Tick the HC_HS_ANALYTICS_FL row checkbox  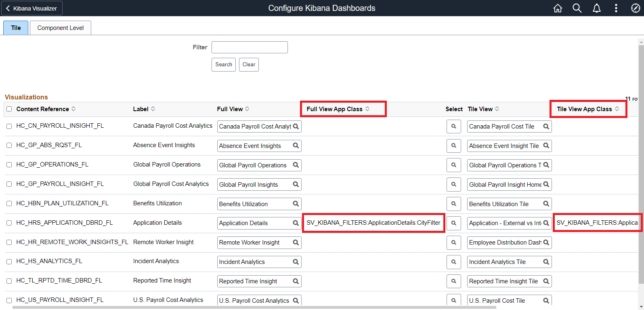(x=9, y=261)
